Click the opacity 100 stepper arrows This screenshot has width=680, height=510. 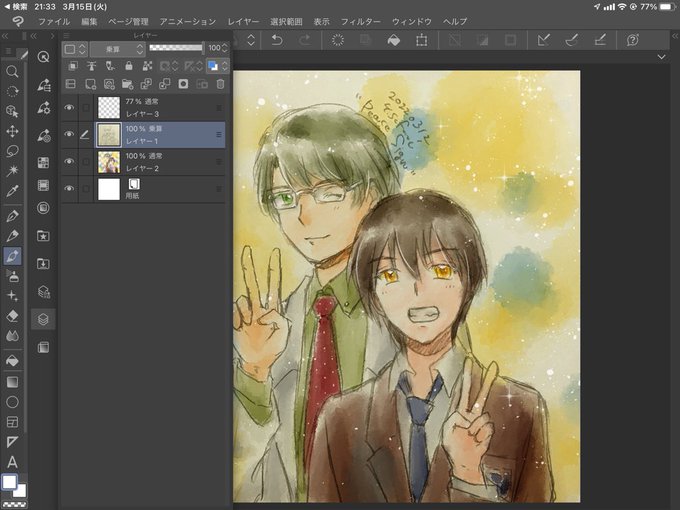click(x=225, y=48)
